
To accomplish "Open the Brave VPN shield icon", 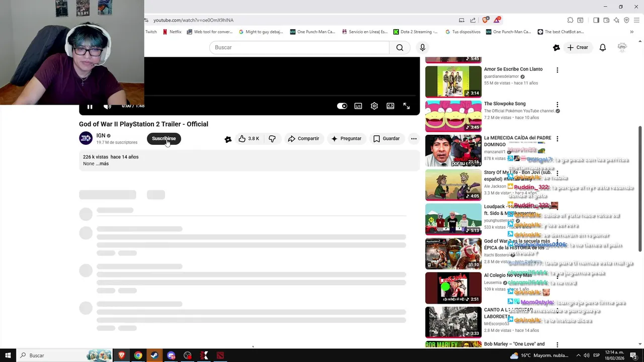I will 626,20.
